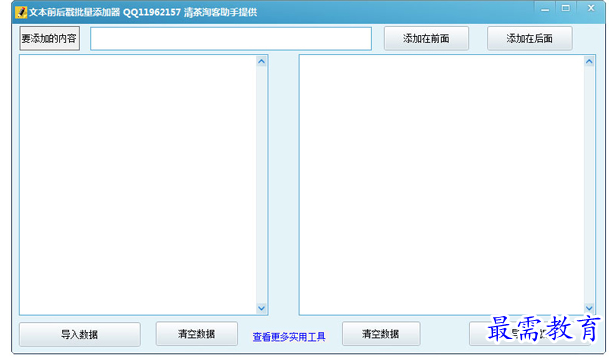Click the app pencil icon in title bar
This screenshot has height=360, width=609.
point(21,12)
